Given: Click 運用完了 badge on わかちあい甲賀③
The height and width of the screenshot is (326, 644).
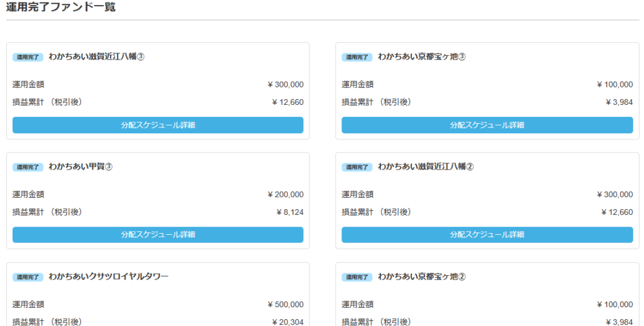Looking at the screenshot, I should (28, 167).
